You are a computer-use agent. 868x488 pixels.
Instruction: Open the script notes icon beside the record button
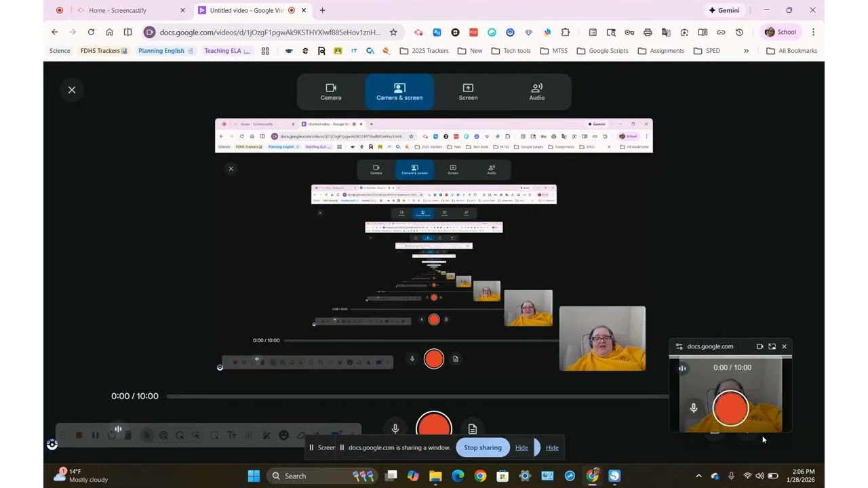473,428
